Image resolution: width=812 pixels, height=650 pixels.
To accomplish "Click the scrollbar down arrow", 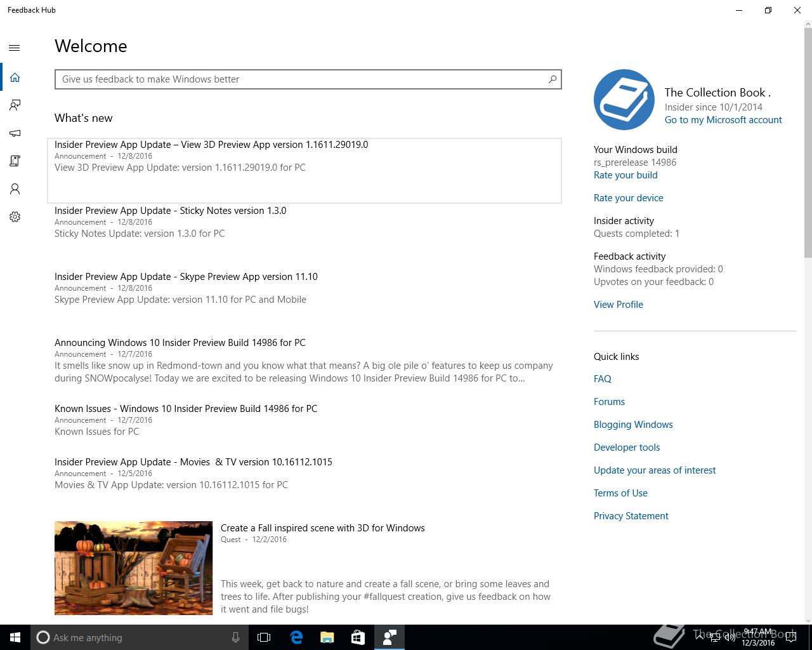I will click(x=808, y=620).
